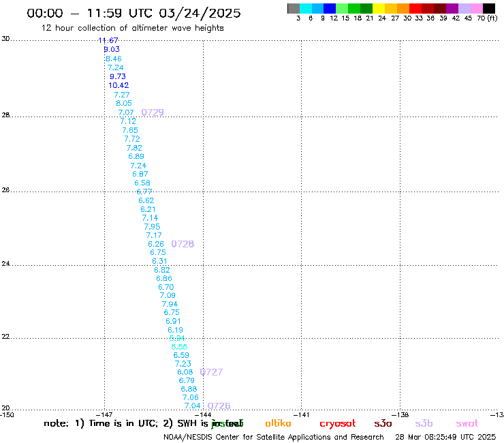Click the gray swatch in the color scale

[x=294, y=8]
